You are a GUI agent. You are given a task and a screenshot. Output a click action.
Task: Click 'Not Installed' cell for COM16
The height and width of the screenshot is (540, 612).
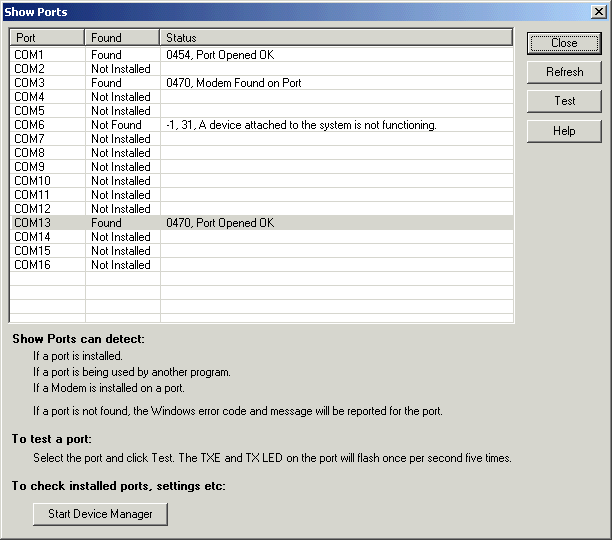coord(121,265)
